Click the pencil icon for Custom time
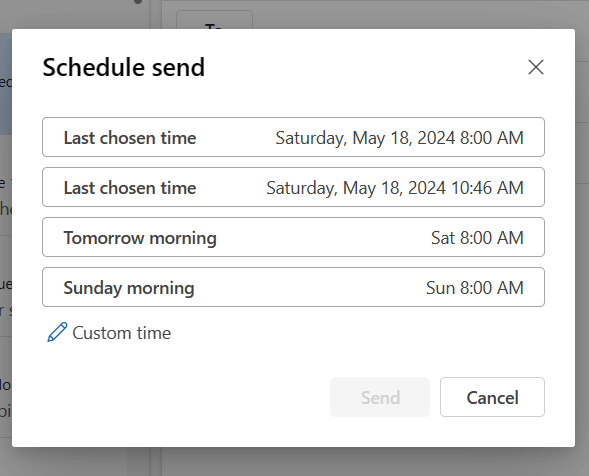The image size is (589, 476). coord(57,332)
